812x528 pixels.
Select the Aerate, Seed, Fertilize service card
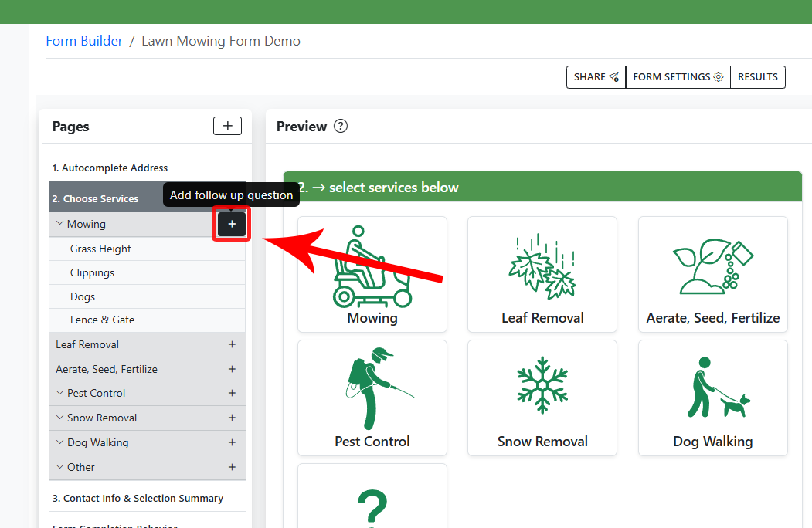[x=713, y=274]
